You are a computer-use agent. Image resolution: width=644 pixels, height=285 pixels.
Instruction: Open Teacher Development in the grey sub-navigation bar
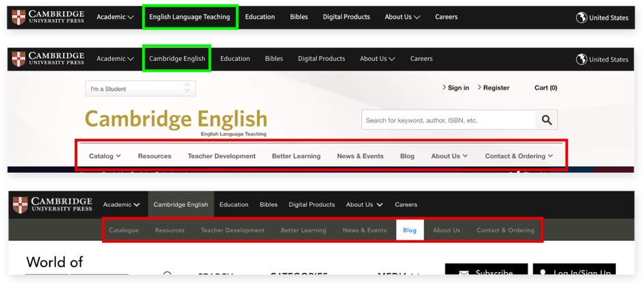pyautogui.click(x=233, y=230)
